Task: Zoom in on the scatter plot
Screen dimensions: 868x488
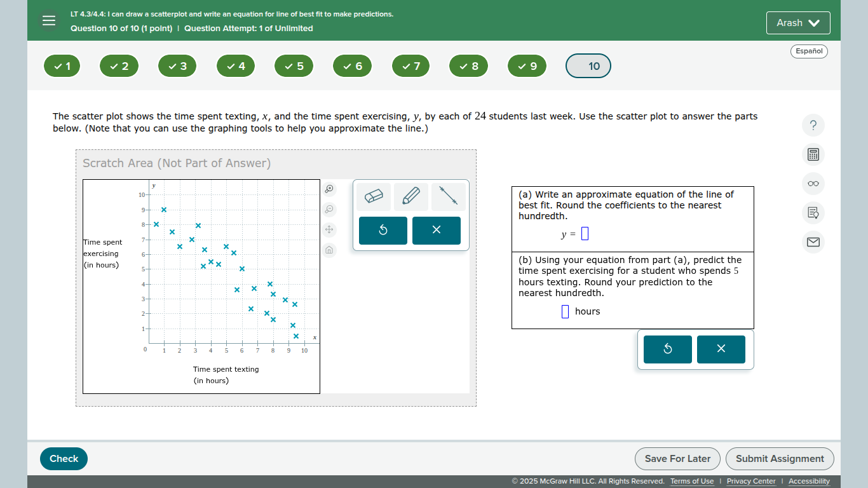Action: coord(329,189)
